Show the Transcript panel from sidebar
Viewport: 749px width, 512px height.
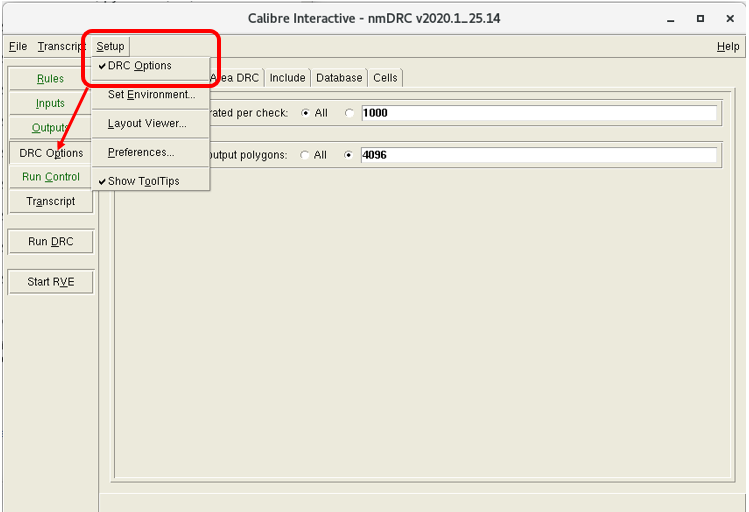(x=50, y=201)
